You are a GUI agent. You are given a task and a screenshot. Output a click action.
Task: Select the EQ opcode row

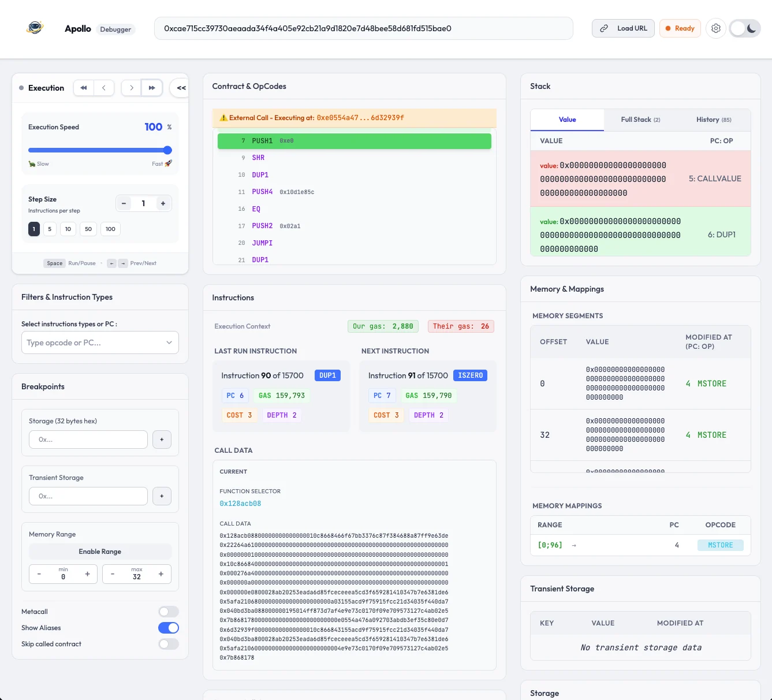pos(355,209)
